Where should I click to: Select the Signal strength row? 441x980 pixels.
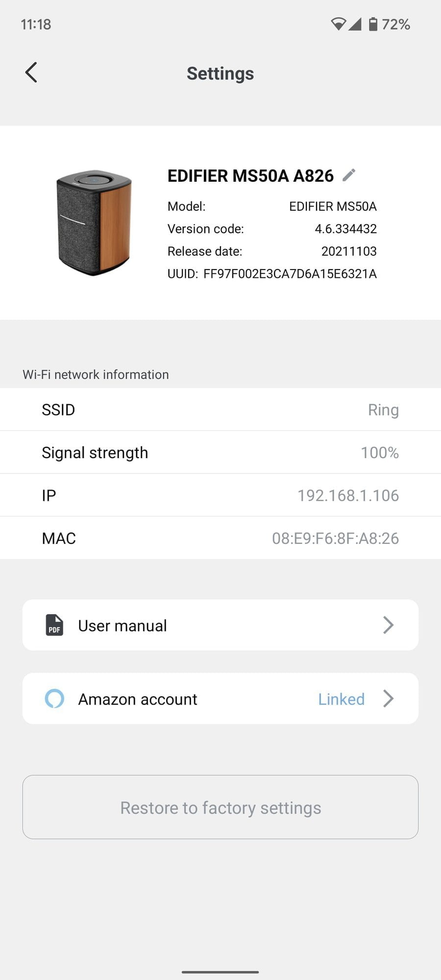pyautogui.click(x=220, y=452)
